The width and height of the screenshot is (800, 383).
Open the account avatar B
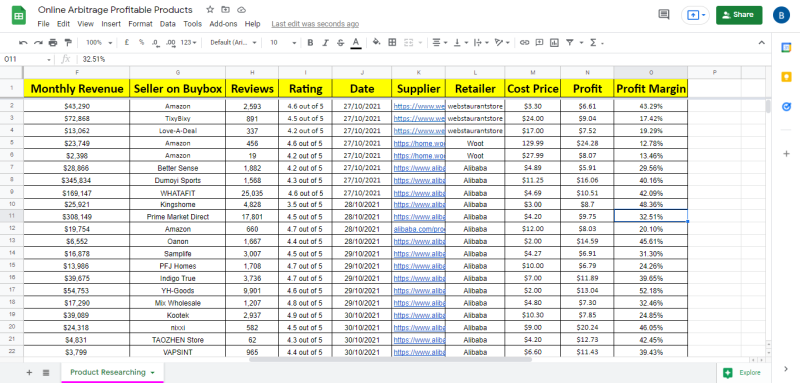point(781,15)
